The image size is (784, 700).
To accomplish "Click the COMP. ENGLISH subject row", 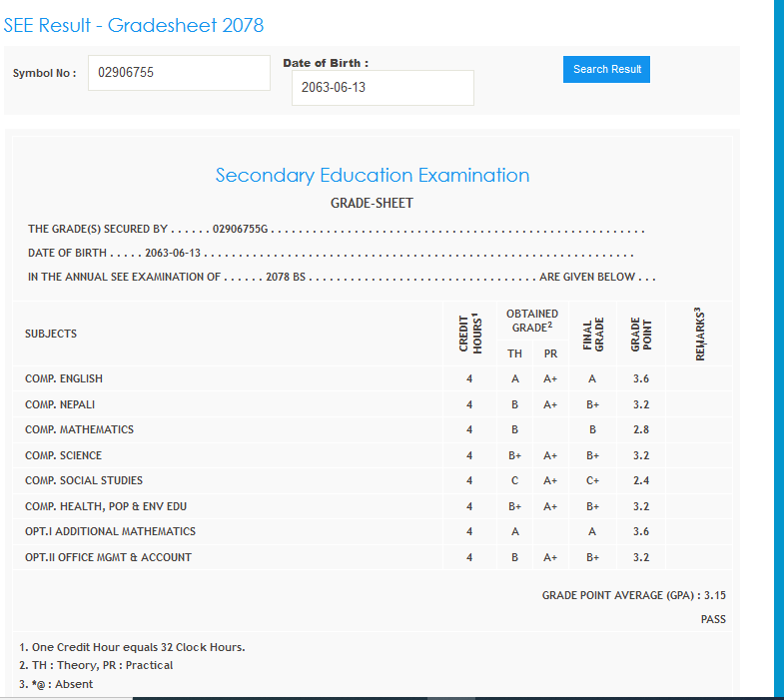I will click(64, 378).
